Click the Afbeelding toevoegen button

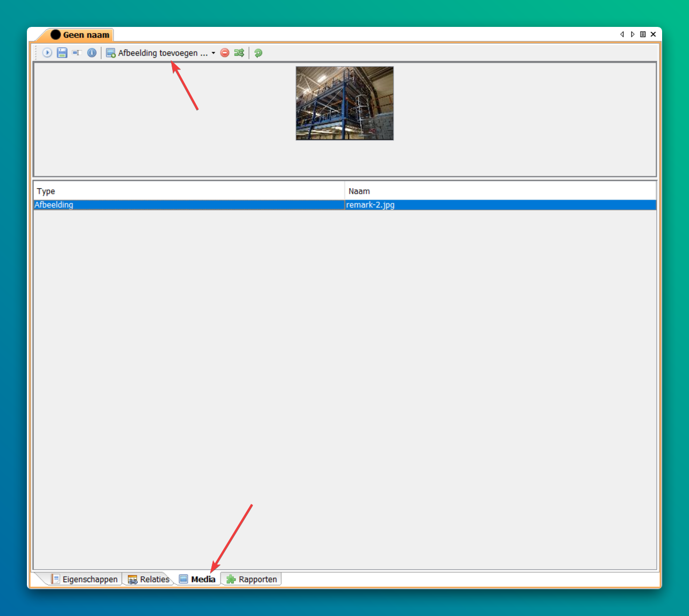157,53
